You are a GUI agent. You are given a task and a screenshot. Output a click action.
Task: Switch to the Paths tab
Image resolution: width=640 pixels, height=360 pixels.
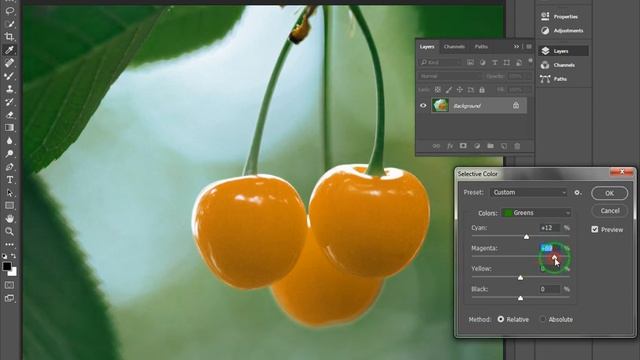(x=481, y=47)
